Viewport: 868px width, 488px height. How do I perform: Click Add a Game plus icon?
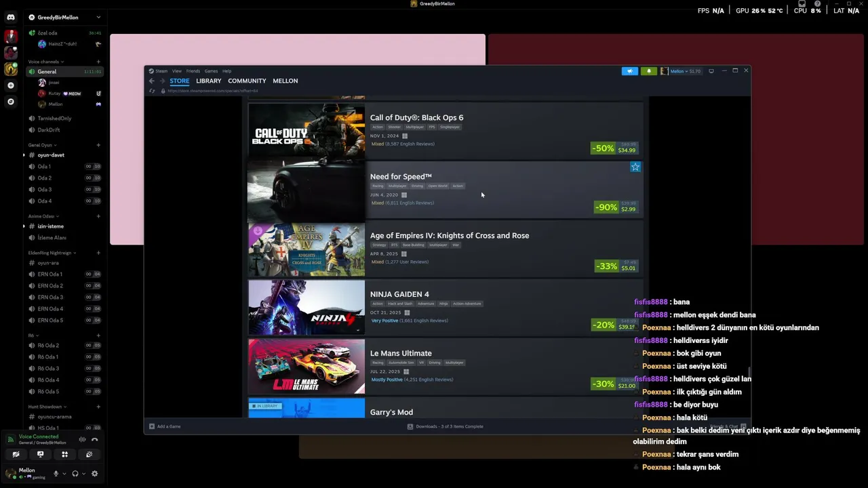152,426
